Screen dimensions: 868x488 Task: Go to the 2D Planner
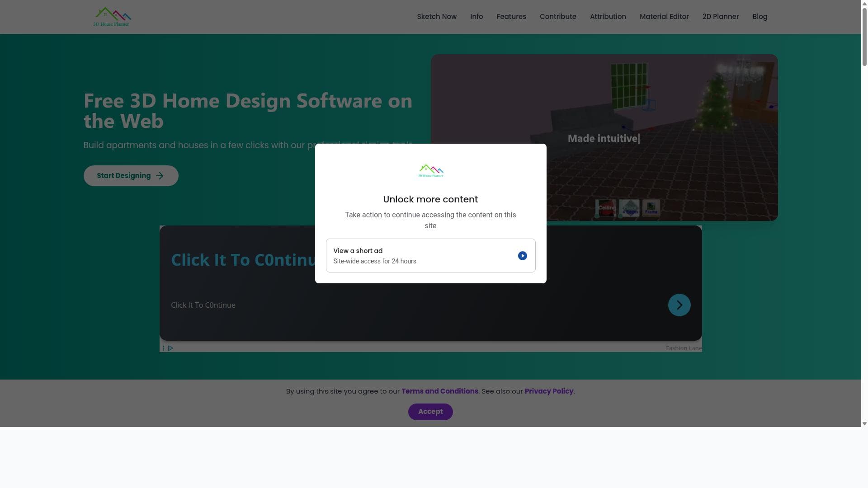[x=720, y=17]
